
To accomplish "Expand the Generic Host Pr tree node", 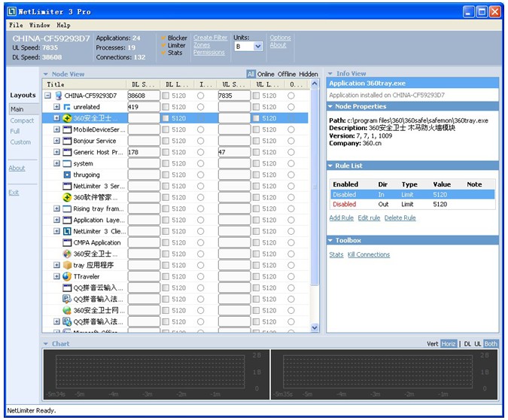I will tap(56, 152).
